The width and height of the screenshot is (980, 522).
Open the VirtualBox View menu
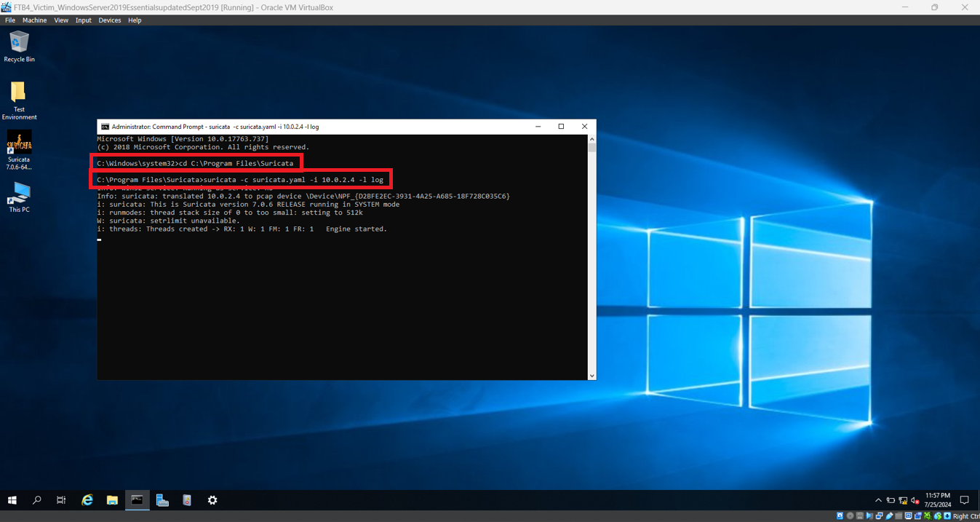[x=61, y=20]
